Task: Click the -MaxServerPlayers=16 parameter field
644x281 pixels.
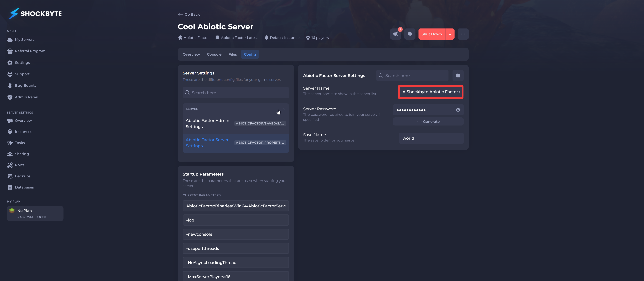Action: tap(236, 276)
